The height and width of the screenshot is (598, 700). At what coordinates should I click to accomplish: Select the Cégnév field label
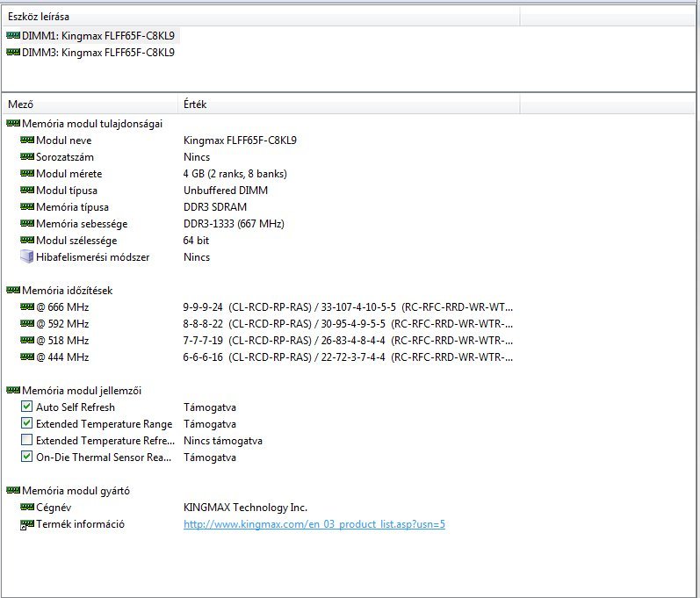[x=54, y=508]
